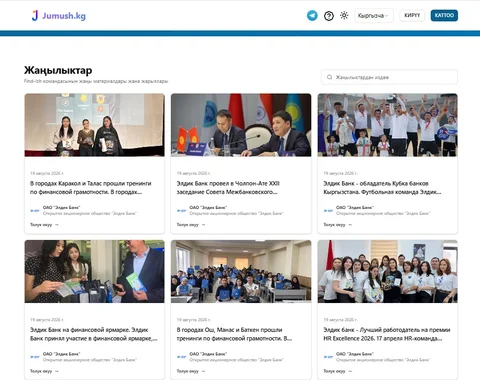This screenshot has height=380, width=480.
Task: Click Толук окуу under HR Excellence card
Action: pos(338,371)
